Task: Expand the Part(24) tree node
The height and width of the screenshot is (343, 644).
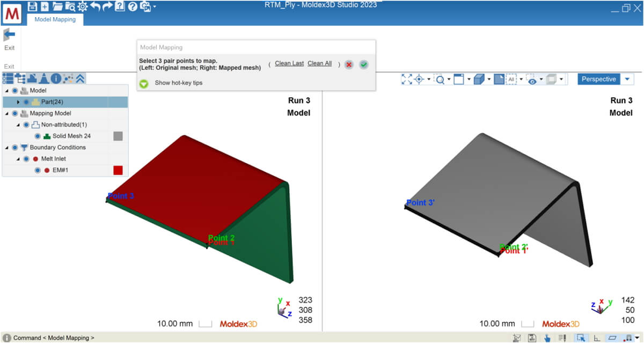Action: click(18, 102)
